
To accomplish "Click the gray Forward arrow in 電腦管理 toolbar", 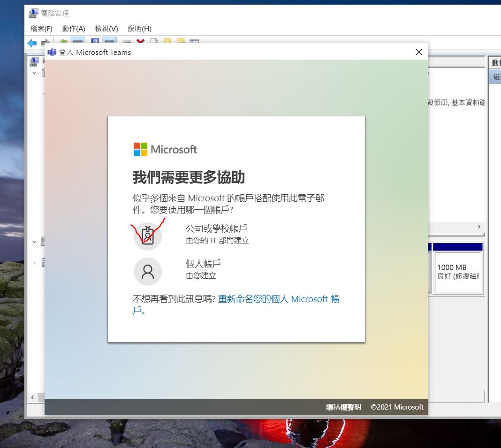I will (x=46, y=42).
